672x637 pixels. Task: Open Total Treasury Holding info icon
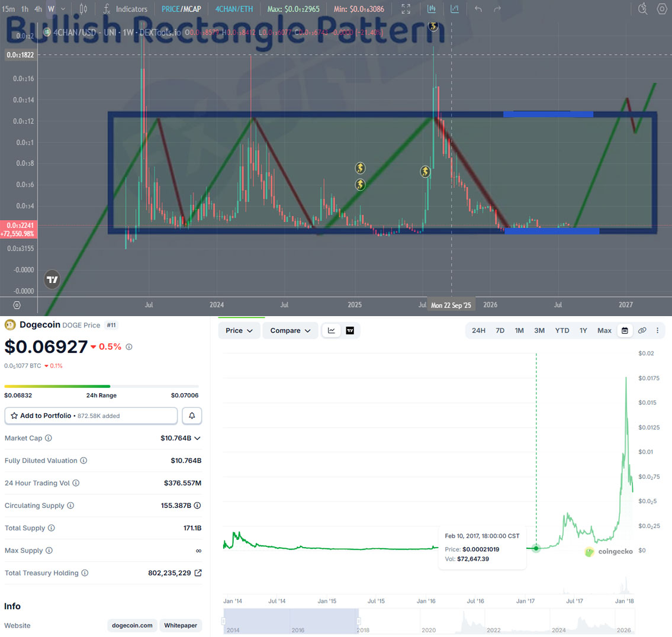point(85,572)
